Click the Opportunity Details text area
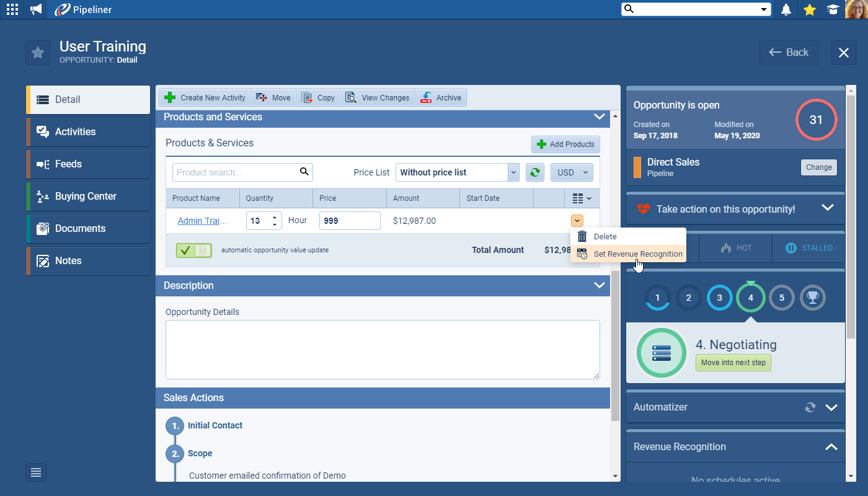The height and width of the screenshot is (496, 868). [x=382, y=349]
